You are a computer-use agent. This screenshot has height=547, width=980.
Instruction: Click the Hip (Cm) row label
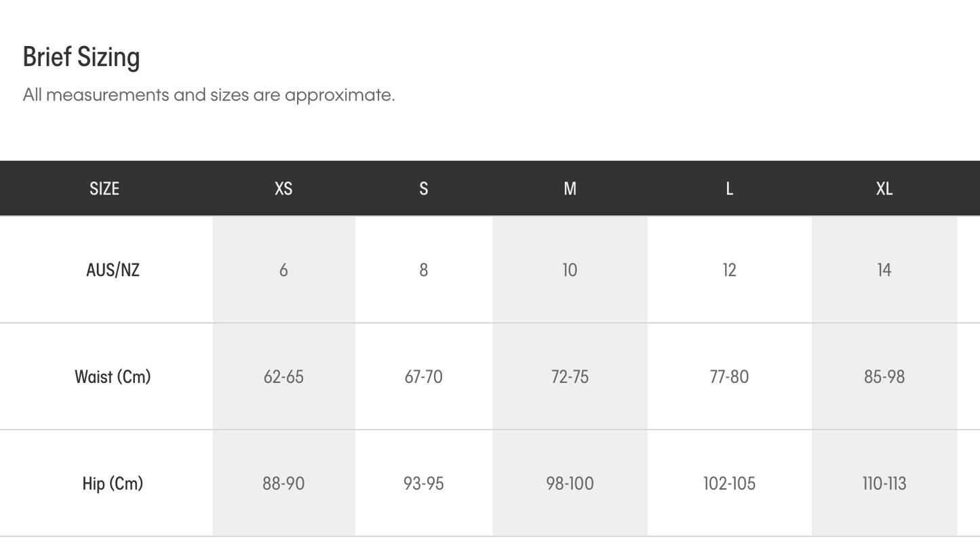click(x=113, y=483)
